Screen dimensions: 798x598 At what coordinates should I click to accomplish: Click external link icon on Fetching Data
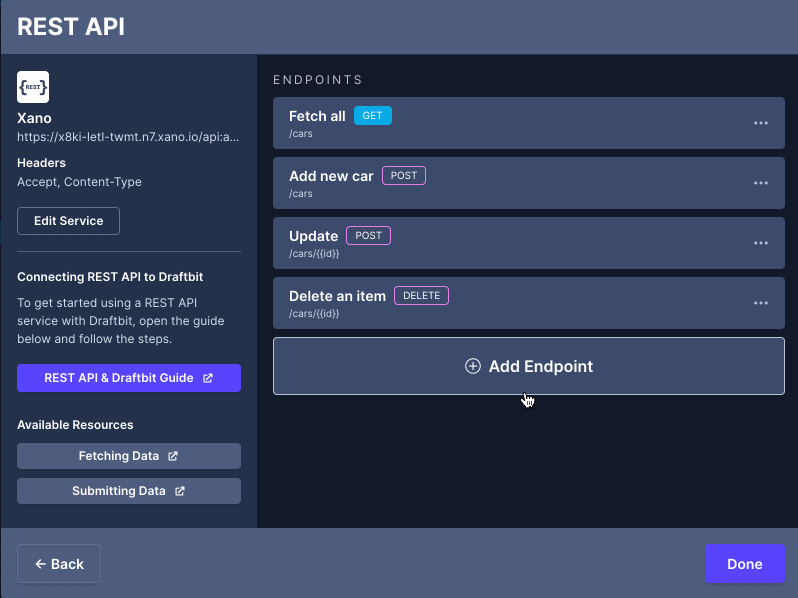click(172, 456)
